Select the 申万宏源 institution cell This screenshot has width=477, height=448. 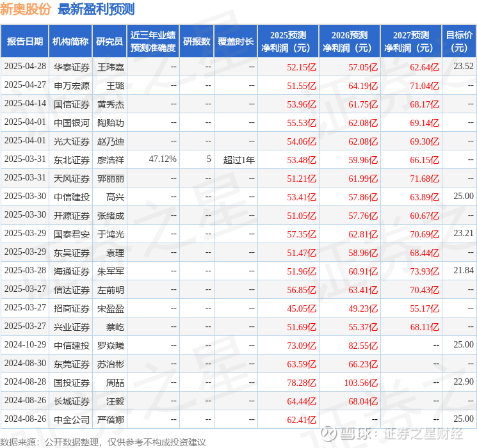[x=72, y=86]
